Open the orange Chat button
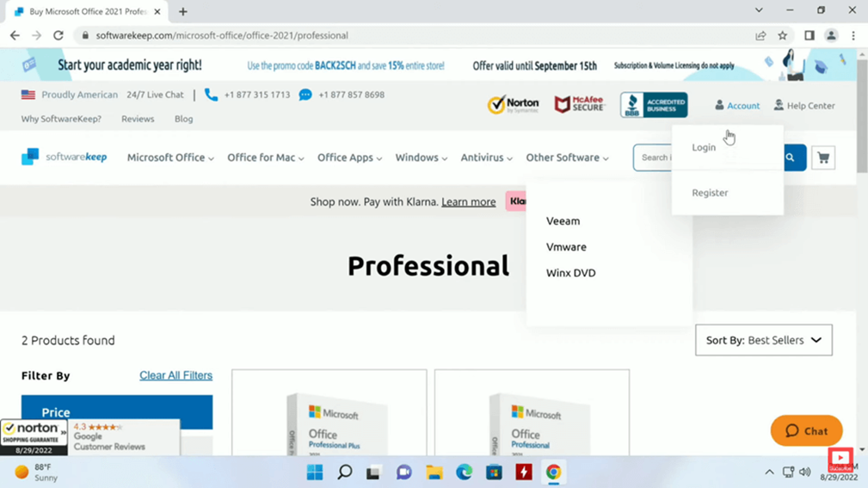This screenshot has height=488, width=868. [x=807, y=431]
